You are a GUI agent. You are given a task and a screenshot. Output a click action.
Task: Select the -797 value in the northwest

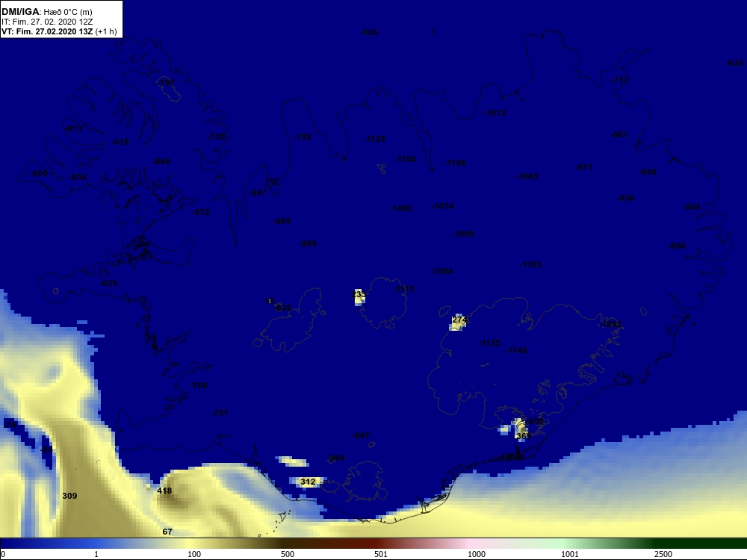[166, 84]
